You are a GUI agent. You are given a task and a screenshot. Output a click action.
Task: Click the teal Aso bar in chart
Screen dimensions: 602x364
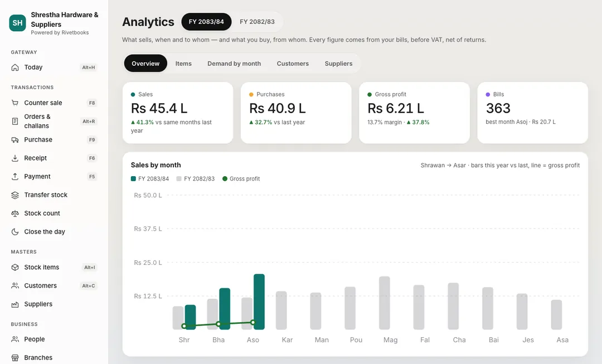259,302
